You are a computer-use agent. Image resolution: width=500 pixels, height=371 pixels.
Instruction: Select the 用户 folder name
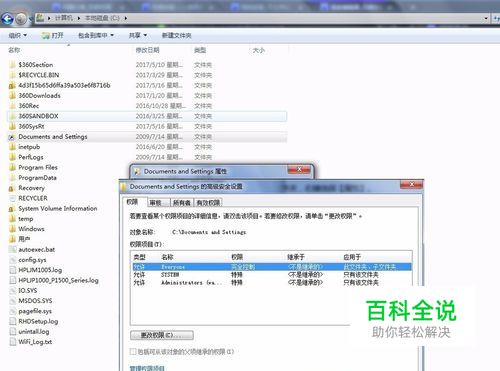(x=24, y=239)
